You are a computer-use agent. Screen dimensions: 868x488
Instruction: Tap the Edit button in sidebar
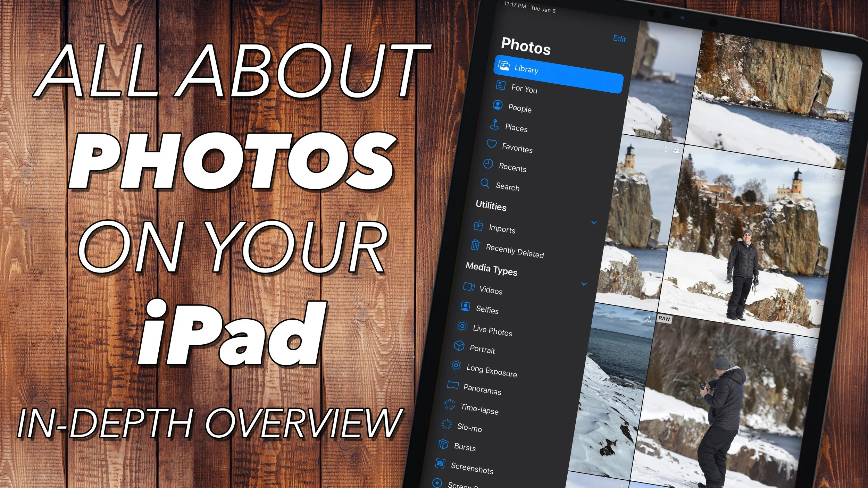[x=619, y=39]
